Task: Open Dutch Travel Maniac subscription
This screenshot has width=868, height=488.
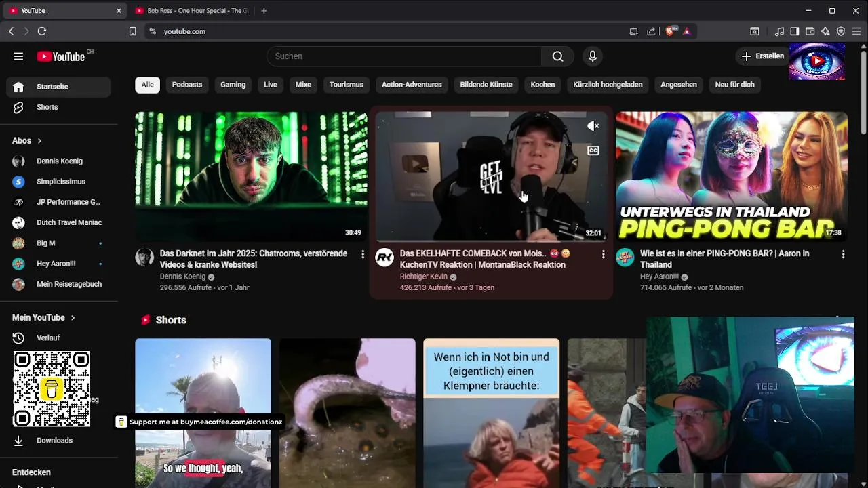Action: pos(58,222)
